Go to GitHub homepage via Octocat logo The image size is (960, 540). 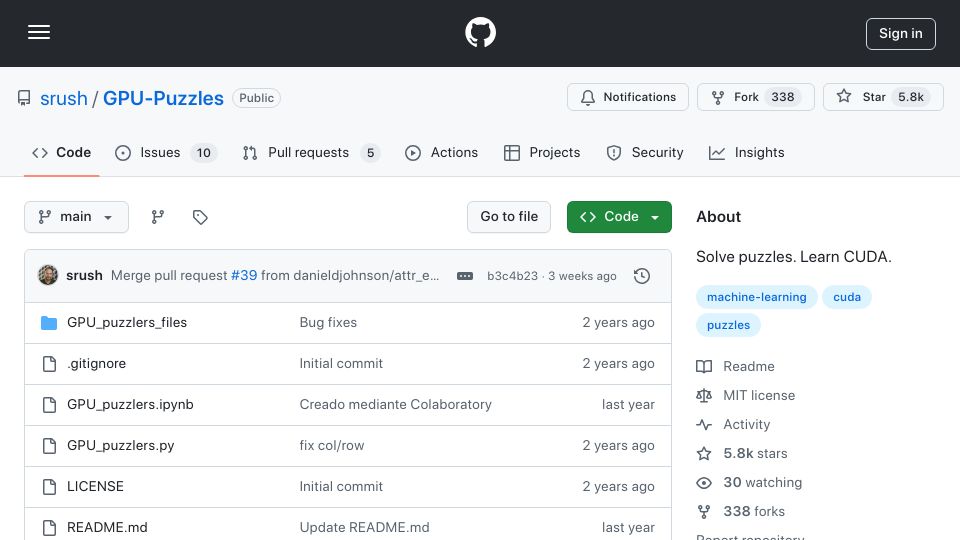pyautogui.click(x=480, y=32)
